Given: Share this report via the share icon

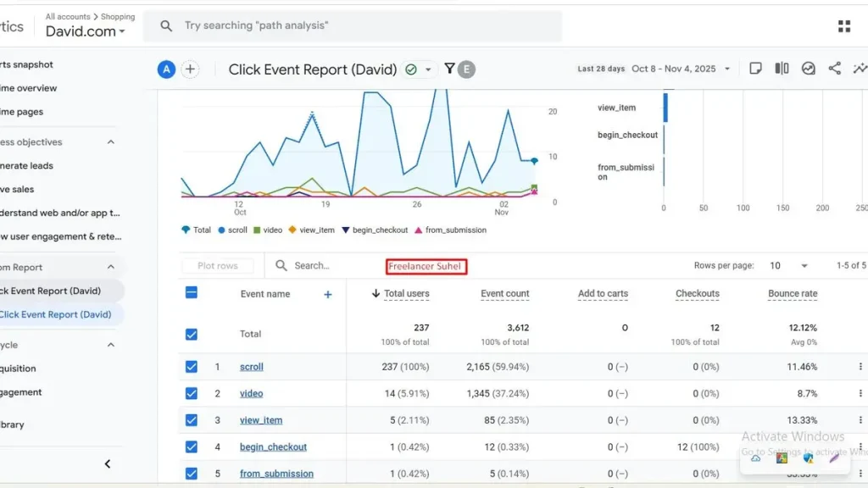Looking at the screenshot, I should pos(835,69).
